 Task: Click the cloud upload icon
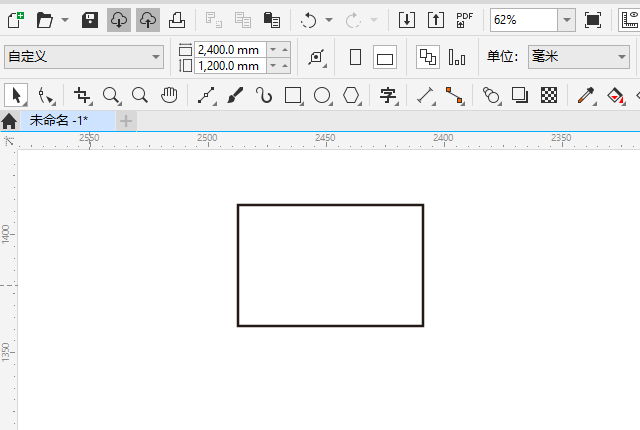pyautogui.click(x=148, y=20)
